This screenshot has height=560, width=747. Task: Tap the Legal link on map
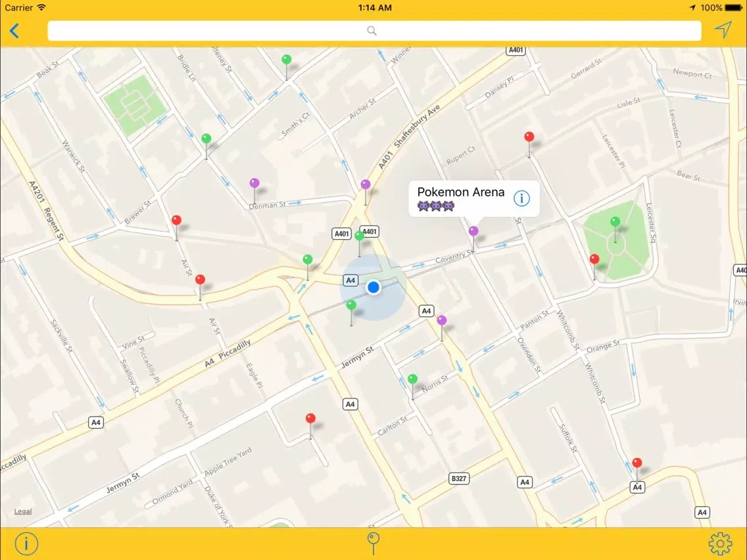click(23, 511)
